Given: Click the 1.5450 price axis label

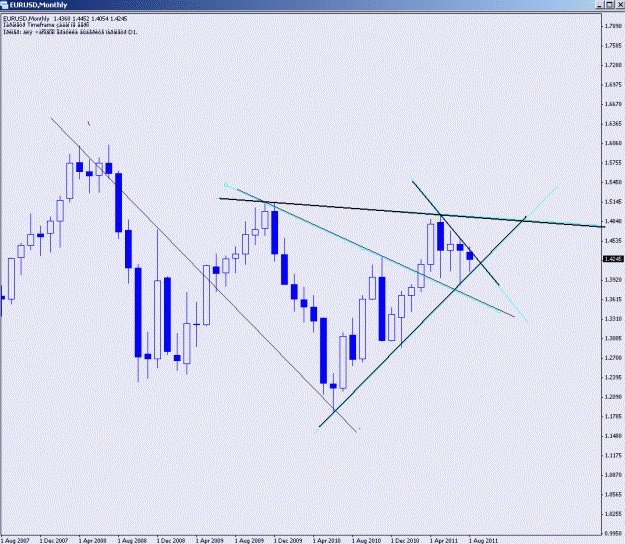Looking at the screenshot, I should pos(614,182).
